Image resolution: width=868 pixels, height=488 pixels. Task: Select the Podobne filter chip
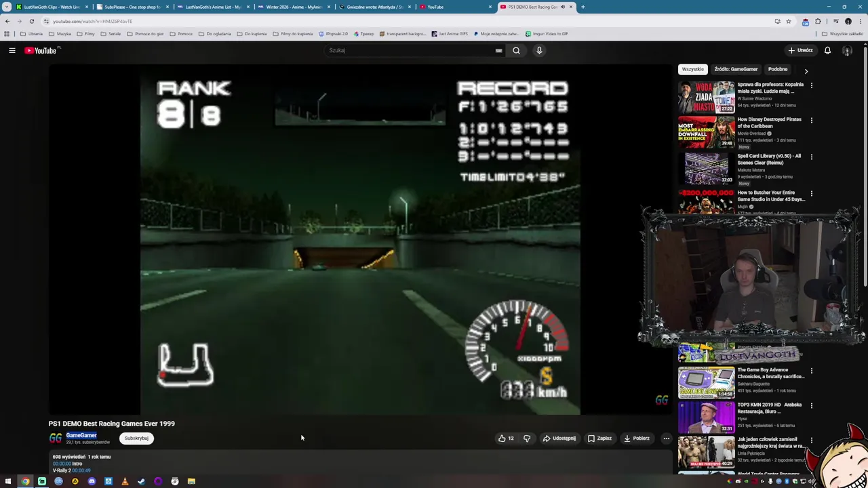coord(778,69)
